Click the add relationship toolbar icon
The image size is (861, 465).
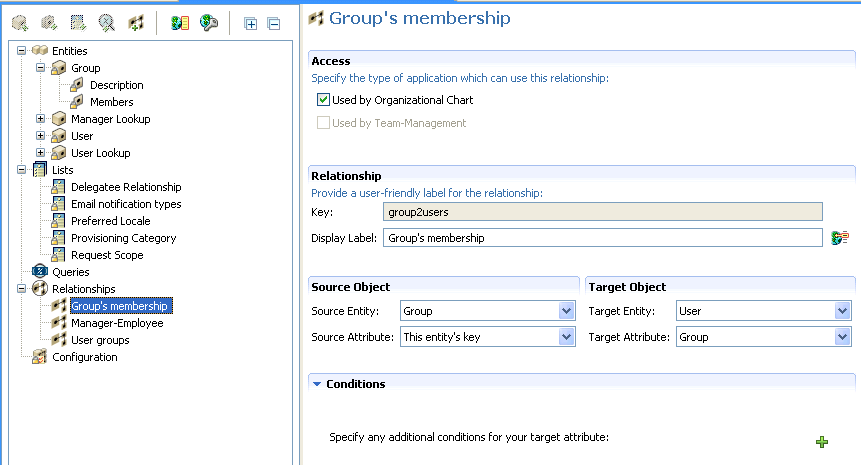tap(135, 22)
